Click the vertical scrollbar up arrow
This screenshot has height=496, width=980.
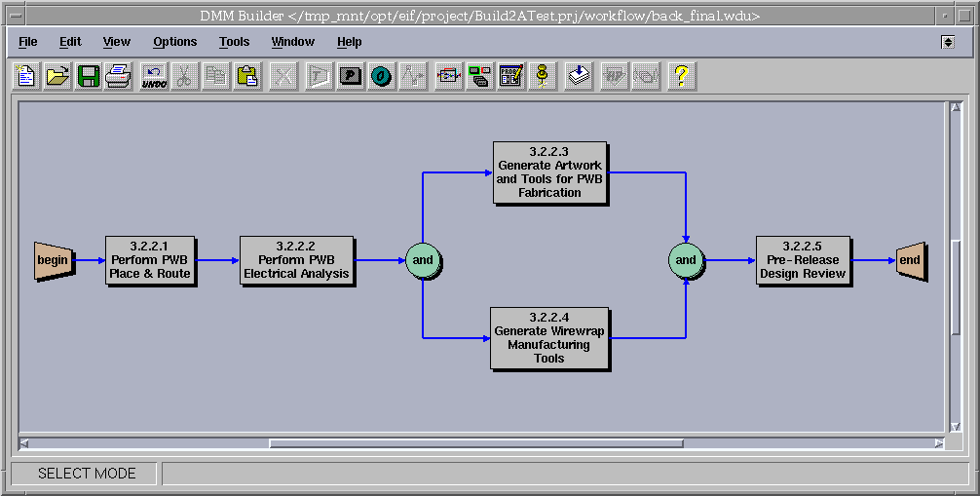coord(956,107)
